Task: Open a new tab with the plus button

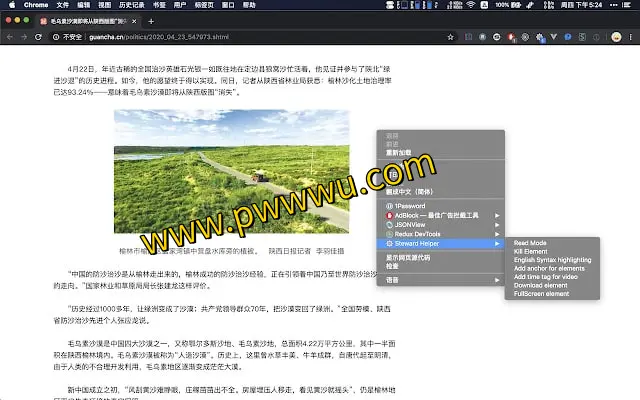Action: click(x=150, y=20)
